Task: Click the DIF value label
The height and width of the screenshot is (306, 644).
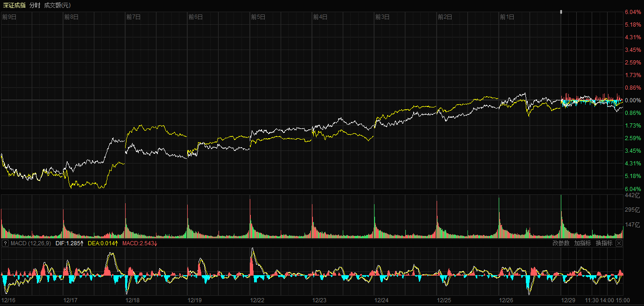Action: click(x=69, y=243)
